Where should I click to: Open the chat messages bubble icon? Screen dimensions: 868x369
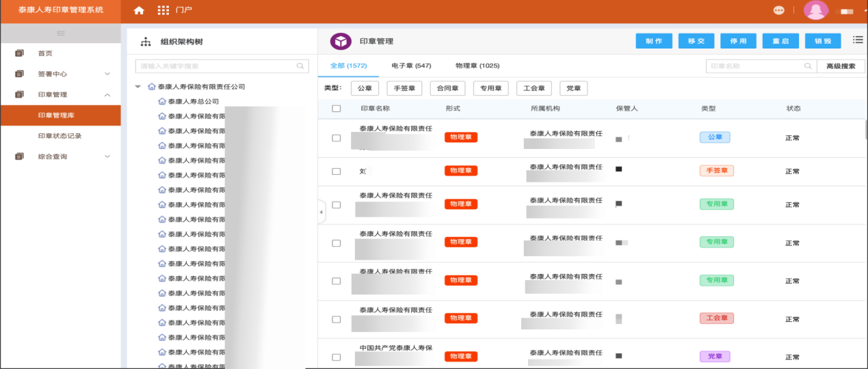pyautogui.click(x=778, y=10)
